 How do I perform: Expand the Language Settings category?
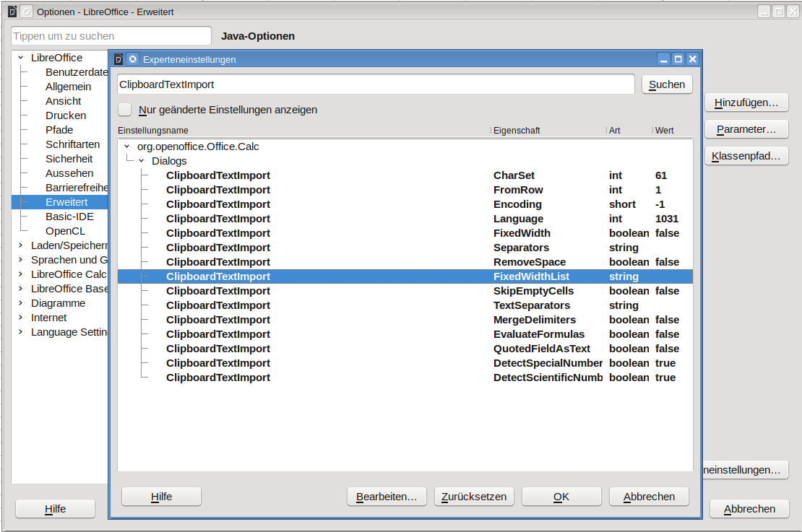pos(20,331)
